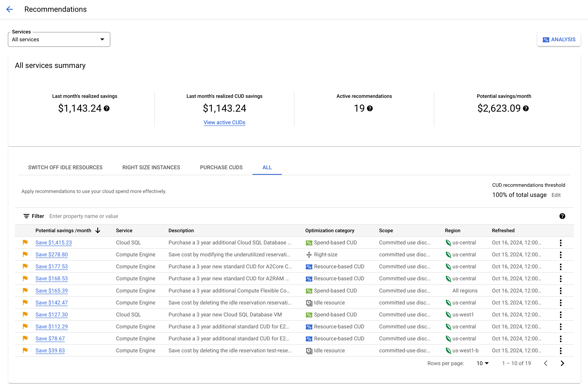588x387 pixels.
Task: Select the SWITCH OFF IDLE RESOURCES tab
Action: pyautogui.click(x=65, y=168)
